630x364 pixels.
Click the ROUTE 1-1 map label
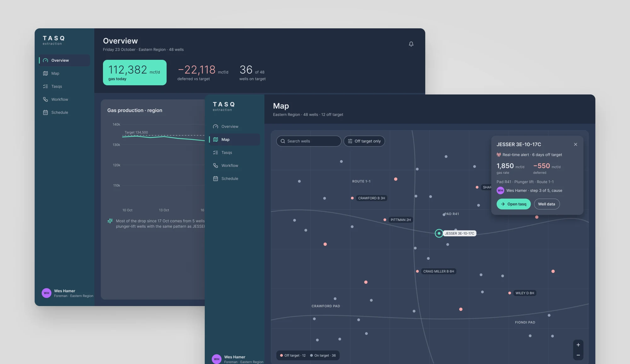tap(361, 181)
